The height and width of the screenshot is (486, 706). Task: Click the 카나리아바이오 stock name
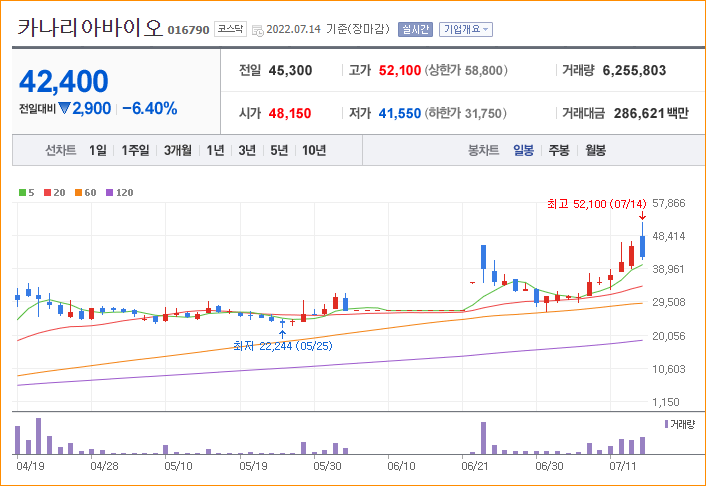90,28
